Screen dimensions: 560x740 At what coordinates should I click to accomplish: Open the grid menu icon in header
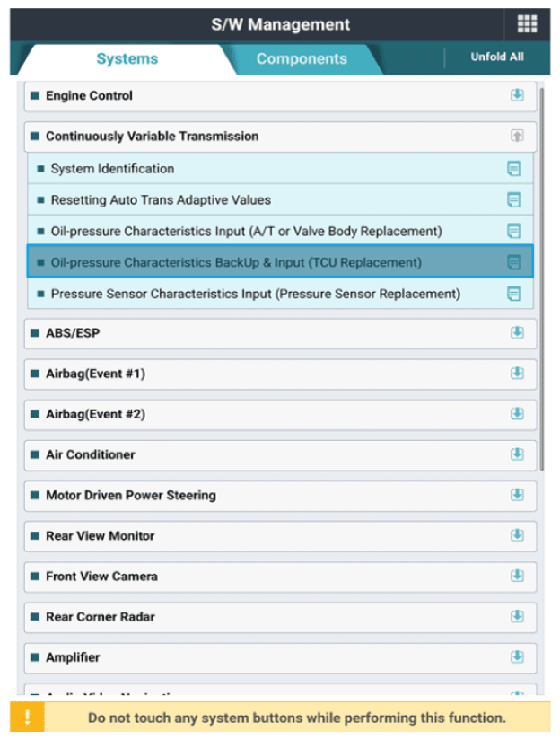(527, 24)
